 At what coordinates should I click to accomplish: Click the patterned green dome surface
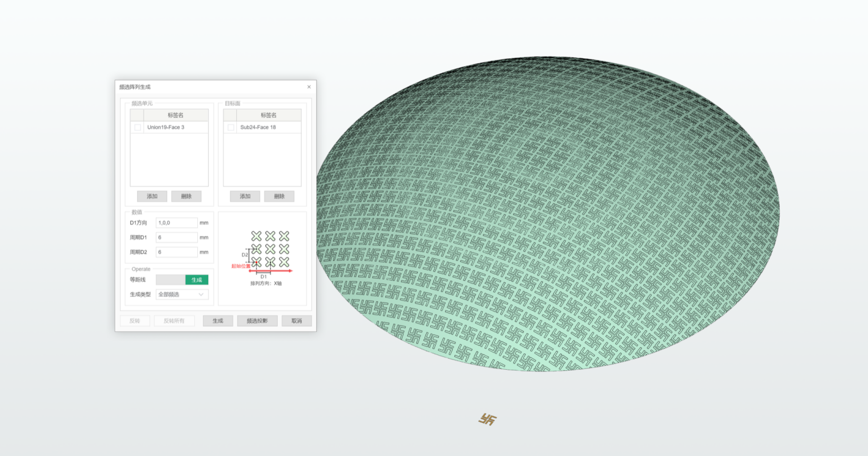(x=547, y=211)
